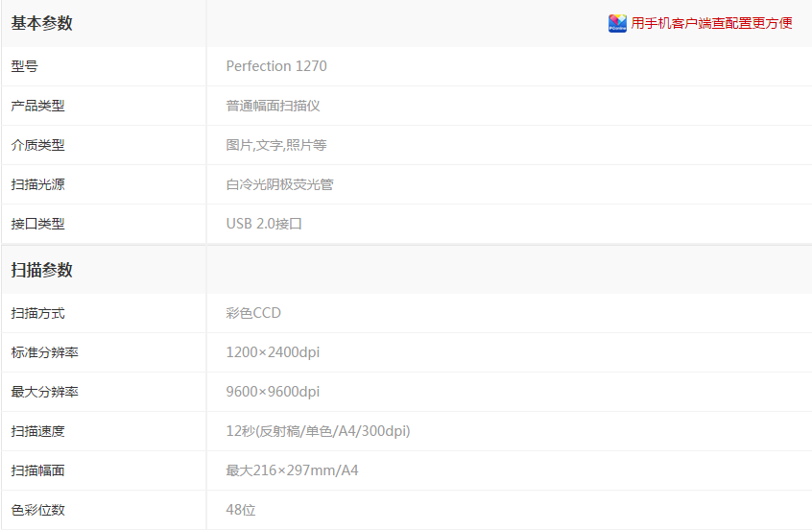Select the 48位 color depth value

241,510
